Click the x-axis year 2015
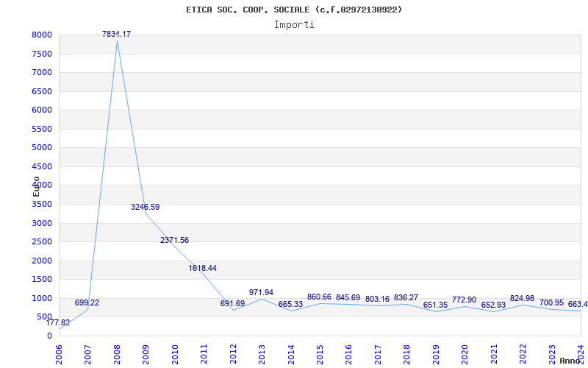Viewport: 588px width, 368px height. point(320,355)
